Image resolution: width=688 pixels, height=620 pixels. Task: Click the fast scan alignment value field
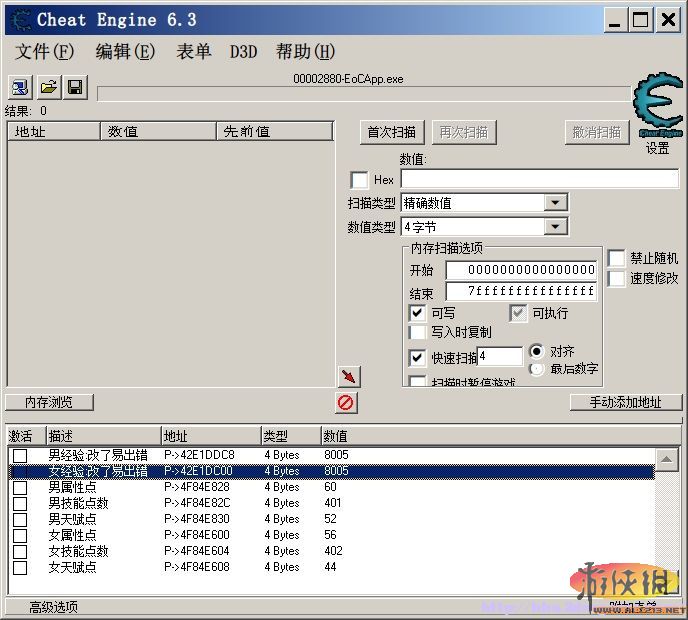click(500, 356)
